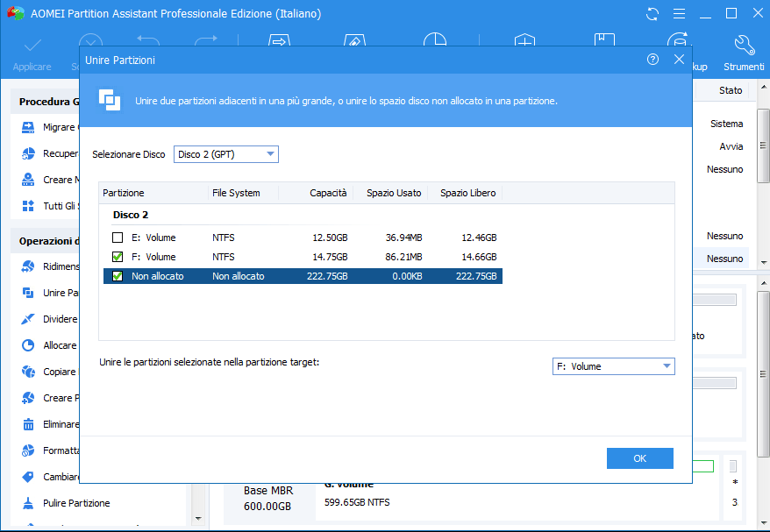Image resolution: width=770 pixels, height=532 pixels.
Task: Click the hamburger menu icon in title bar
Action: (x=678, y=14)
